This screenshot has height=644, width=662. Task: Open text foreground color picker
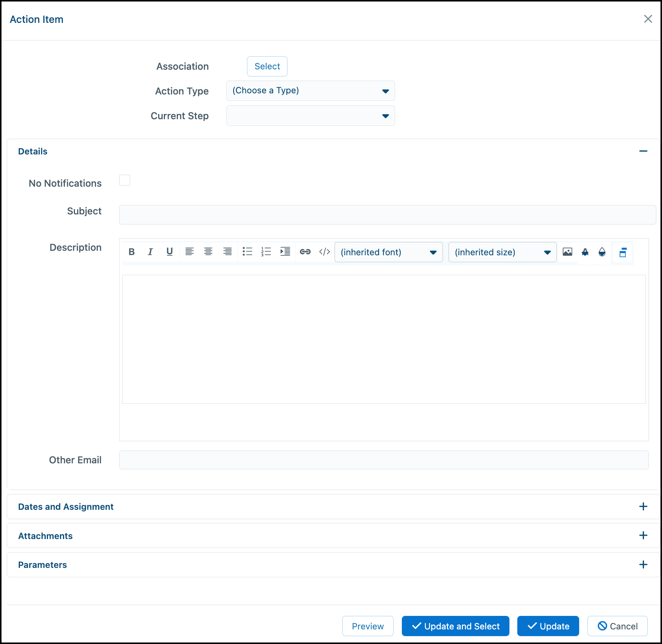coord(585,252)
